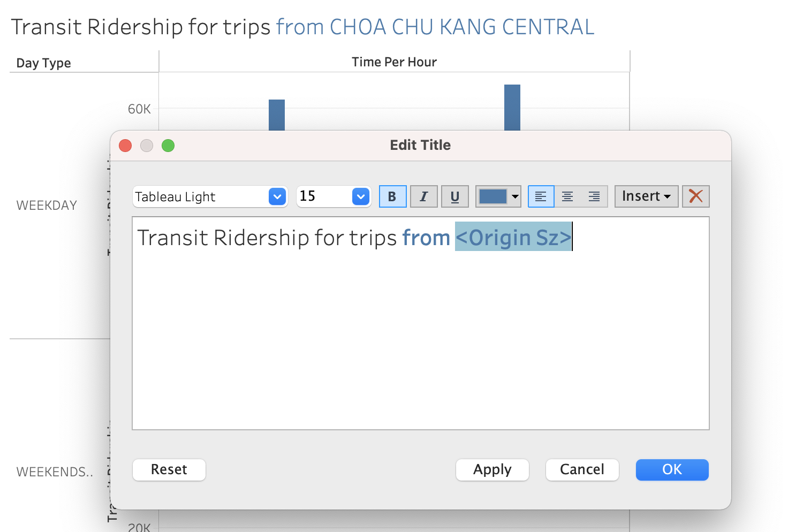The image size is (788, 532).
Task: Click the blue text color swatch
Action: [492, 196]
